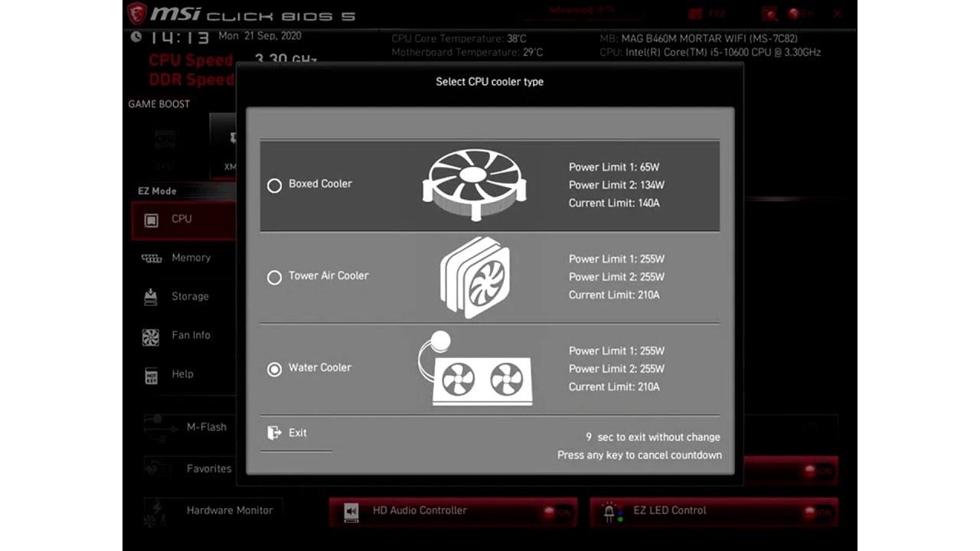Click the Intel Core i5-10600 CPU text
This screenshot has height=551, width=980.
pos(710,52)
